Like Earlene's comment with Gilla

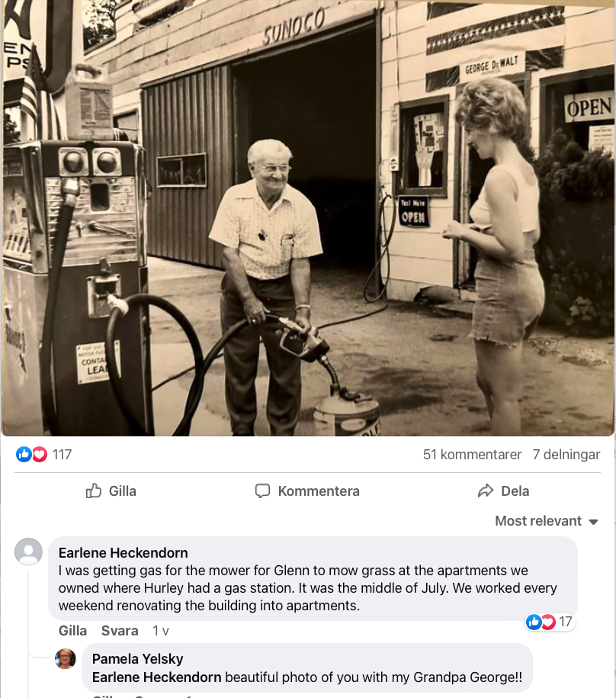tap(72, 631)
